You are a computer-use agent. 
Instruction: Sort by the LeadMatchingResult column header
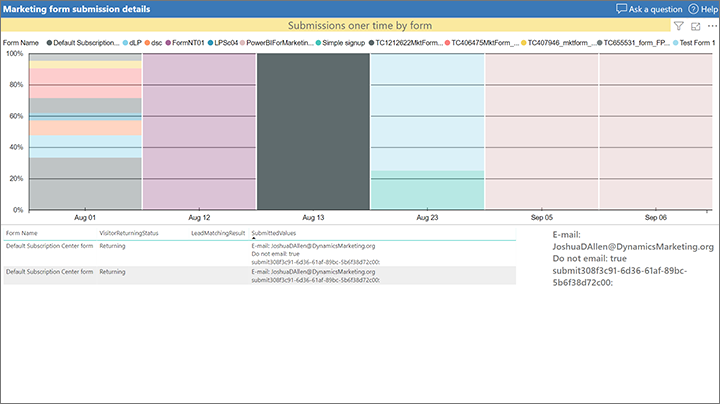point(218,233)
